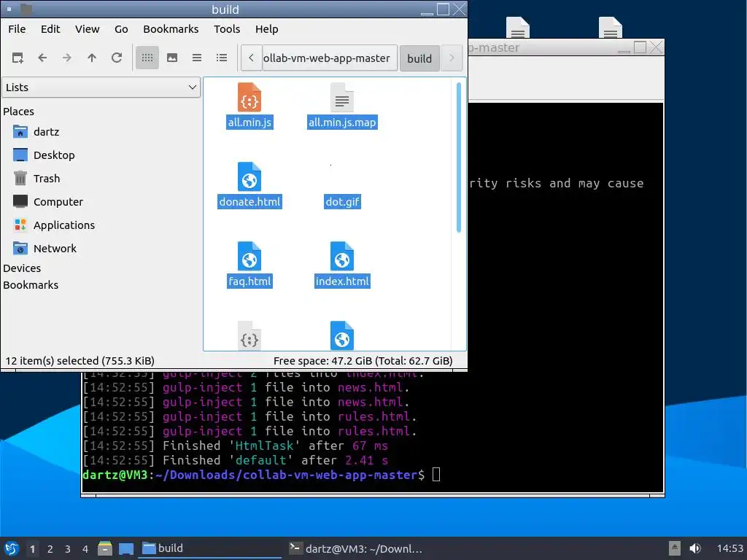Go back using the left arrow

click(x=42, y=58)
